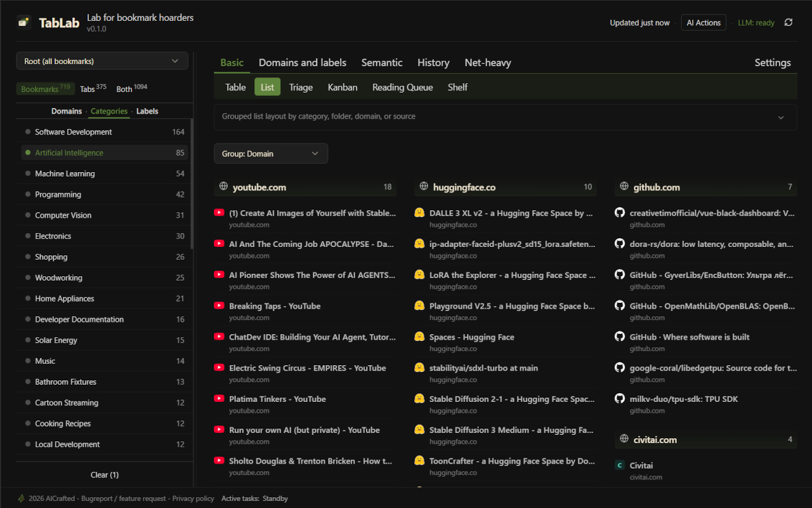Select the Bookmarks 719 filter
Viewport: 812px width, 508px height.
coord(46,89)
